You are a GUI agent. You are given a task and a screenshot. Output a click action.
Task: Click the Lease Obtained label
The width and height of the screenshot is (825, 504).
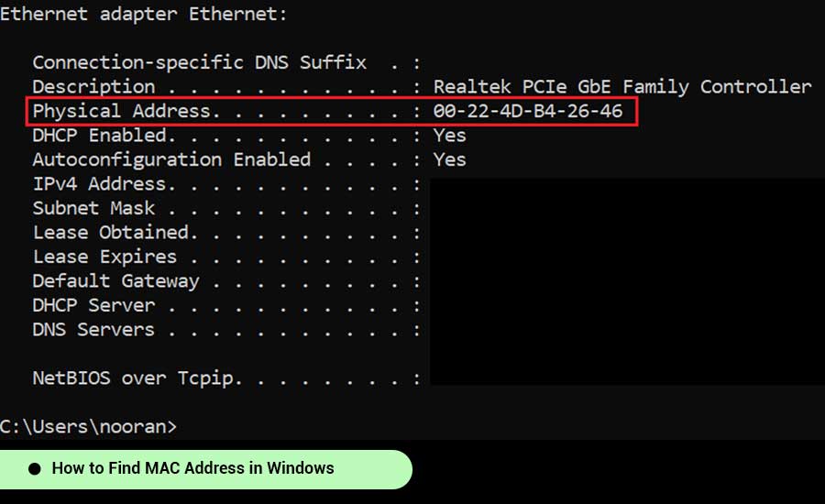coord(111,233)
